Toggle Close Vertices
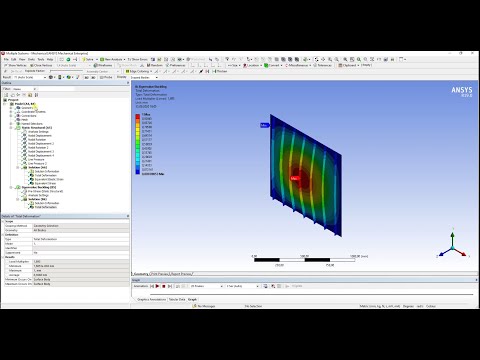Screen dimensions: 480x360 coord(41,65)
